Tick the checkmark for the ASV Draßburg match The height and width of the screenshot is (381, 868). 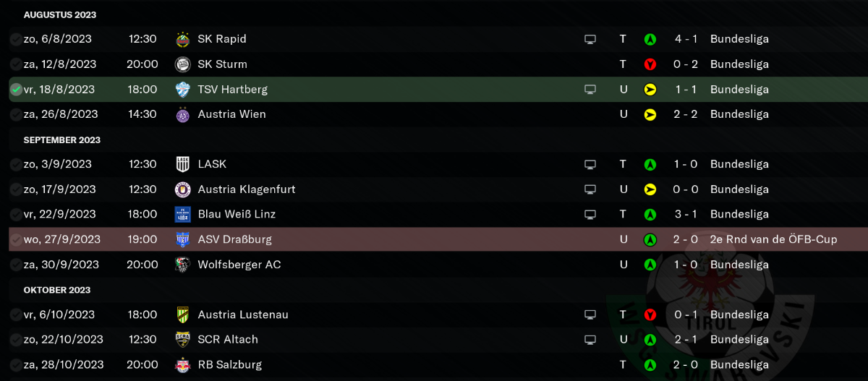coord(16,239)
